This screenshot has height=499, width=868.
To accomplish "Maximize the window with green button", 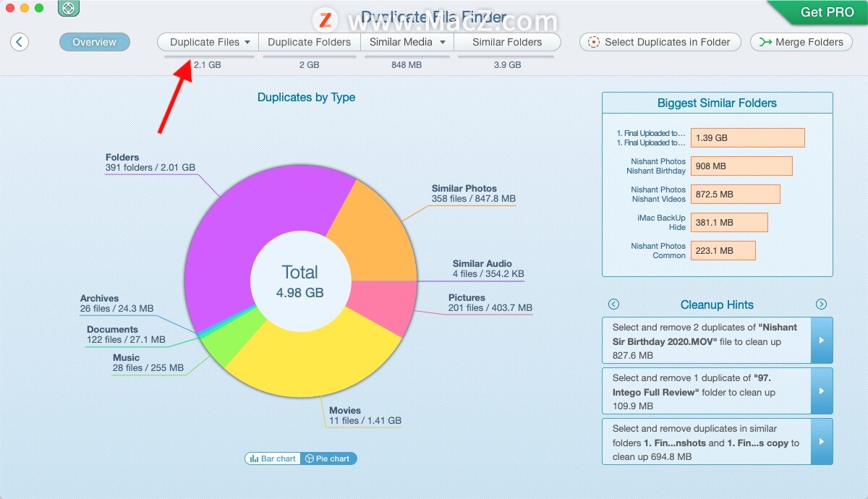I will [39, 8].
